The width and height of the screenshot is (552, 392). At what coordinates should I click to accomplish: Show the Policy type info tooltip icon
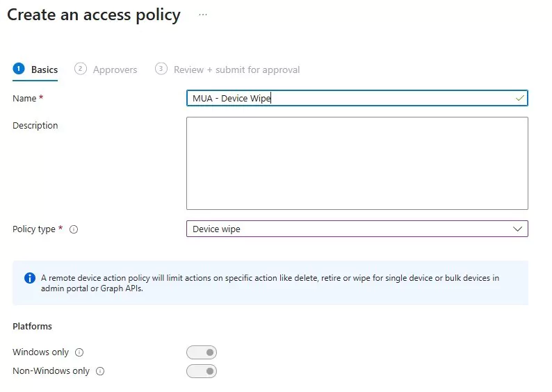click(x=74, y=229)
